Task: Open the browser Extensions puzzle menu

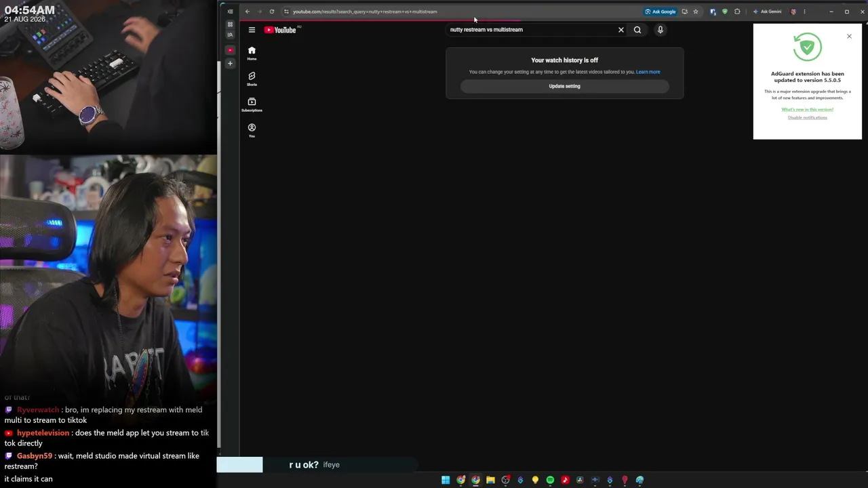Action: pos(737,12)
